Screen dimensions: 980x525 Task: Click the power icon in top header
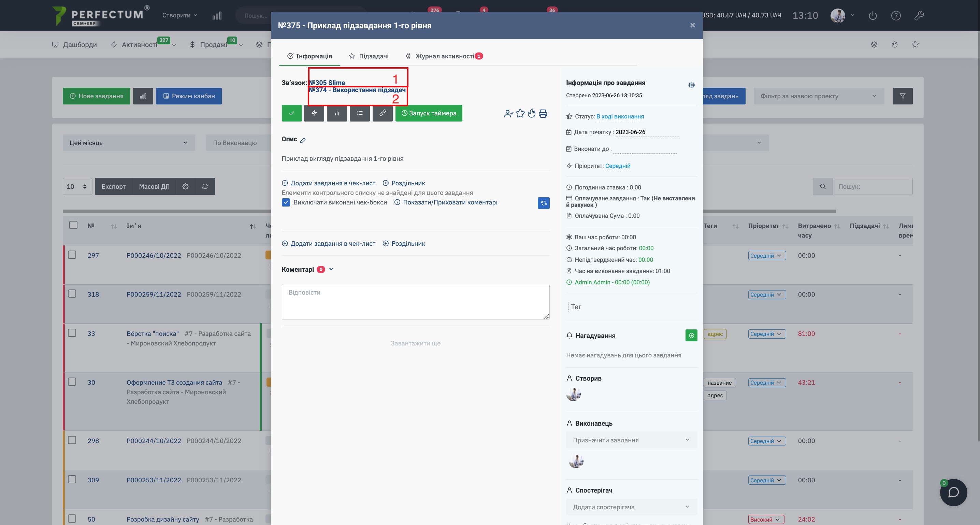point(873,16)
